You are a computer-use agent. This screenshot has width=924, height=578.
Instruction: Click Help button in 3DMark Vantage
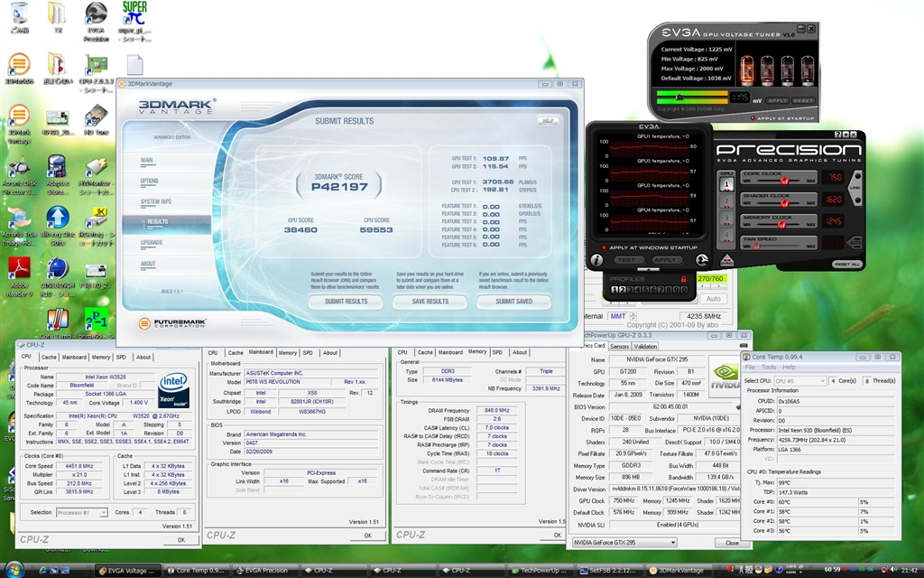[x=548, y=121]
